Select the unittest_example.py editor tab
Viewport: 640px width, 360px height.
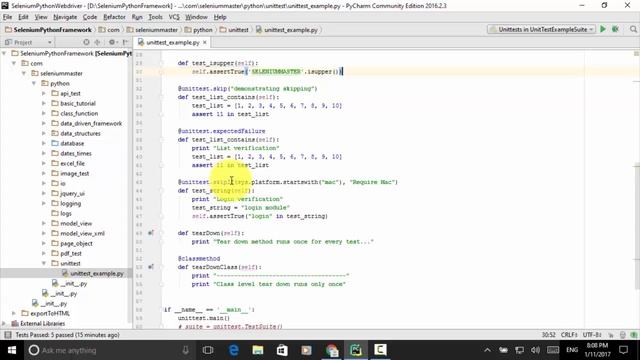coord(173,42)
